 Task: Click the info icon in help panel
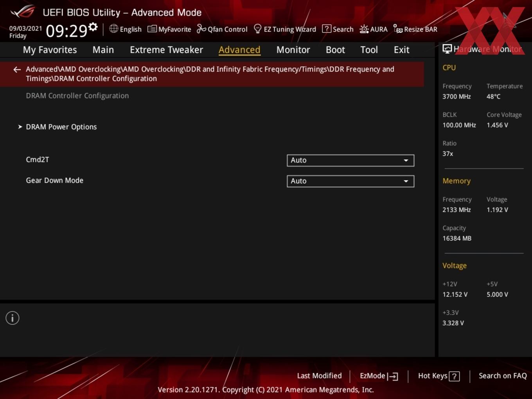coord(13,318)
